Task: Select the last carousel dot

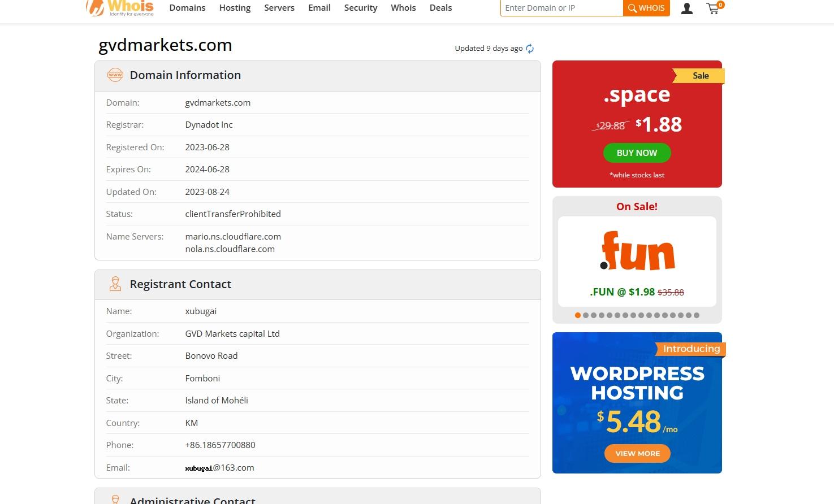Action: coord(697,315)
